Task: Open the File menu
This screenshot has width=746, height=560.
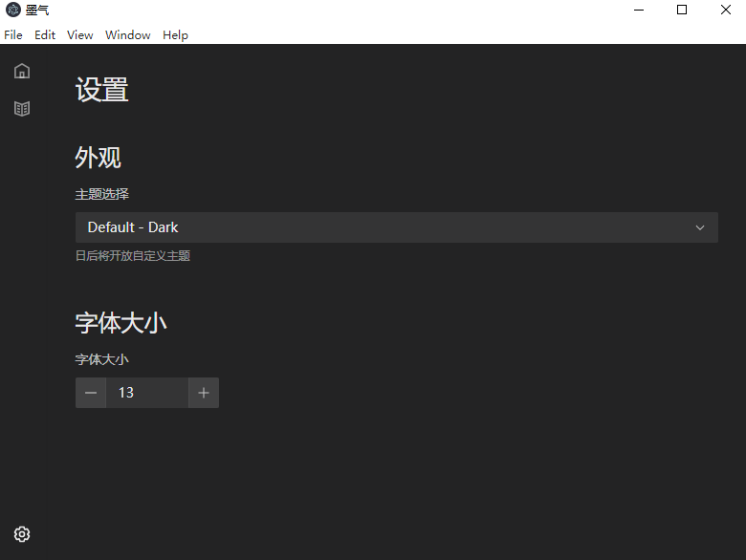Action: 13,35
